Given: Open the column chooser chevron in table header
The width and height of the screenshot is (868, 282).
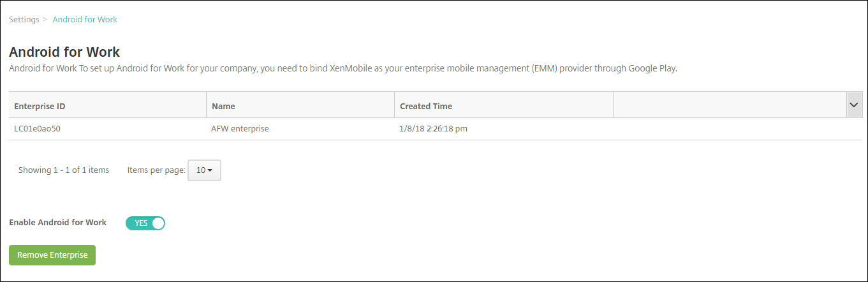Looking at the screenshot, I should click(854, 105).
